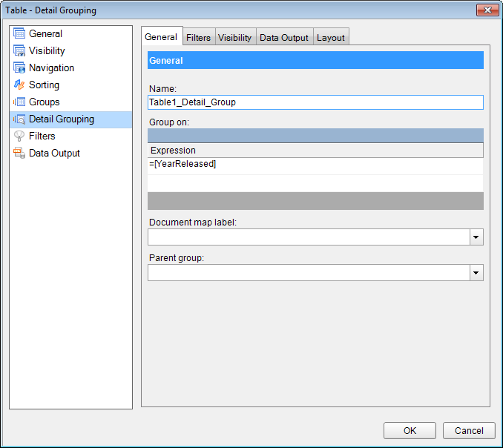Open the Filters page in the sidebar
The width and height of the screenshot is (503, 448).
(x=71, y=136)
